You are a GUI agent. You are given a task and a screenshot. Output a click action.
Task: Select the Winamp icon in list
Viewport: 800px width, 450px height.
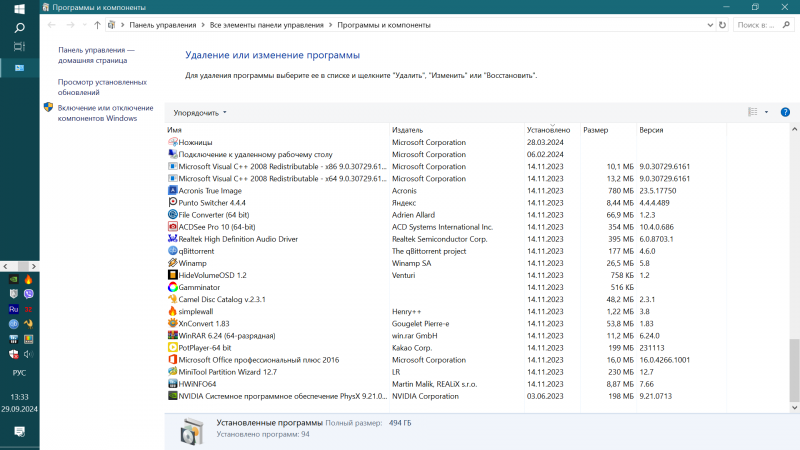[172, 263]
